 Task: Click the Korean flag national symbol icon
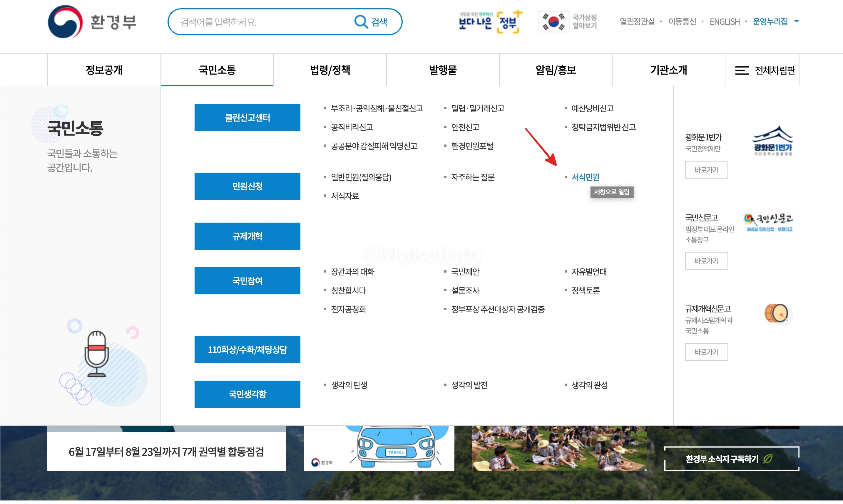click(x=553, y=22)
